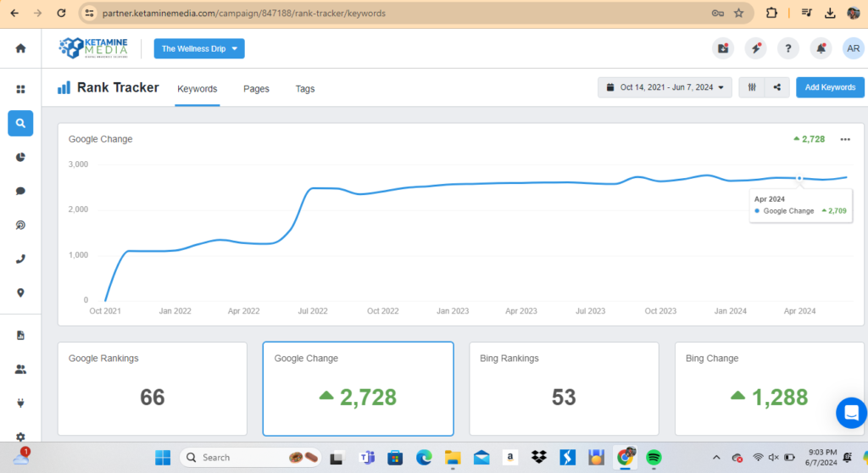Open the help question mark icon

(x=787, y=48)
